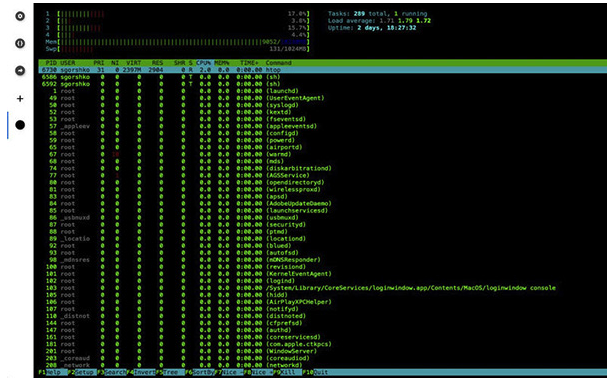Select the (mDNSResponder) process

(322, 260)
